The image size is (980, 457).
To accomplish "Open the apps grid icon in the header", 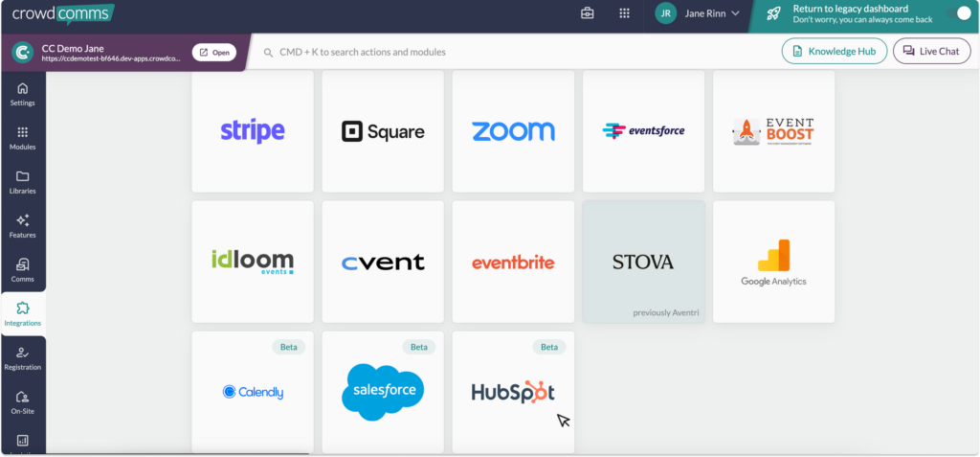I will pyautogui.click(x=624, y=13).
